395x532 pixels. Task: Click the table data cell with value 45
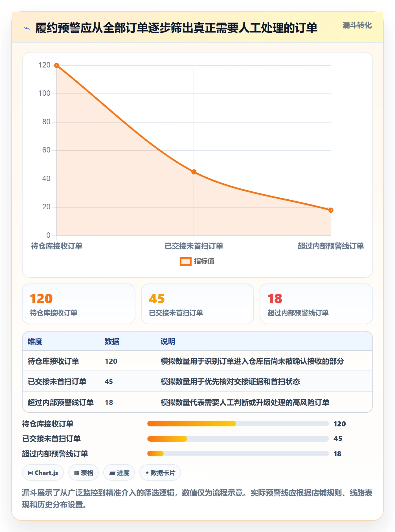point(109,382)
